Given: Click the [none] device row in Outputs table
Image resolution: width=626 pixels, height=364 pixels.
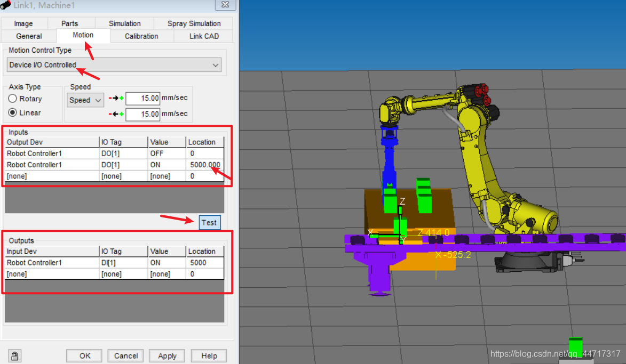Looking at the screenshot, I should 115,274.
